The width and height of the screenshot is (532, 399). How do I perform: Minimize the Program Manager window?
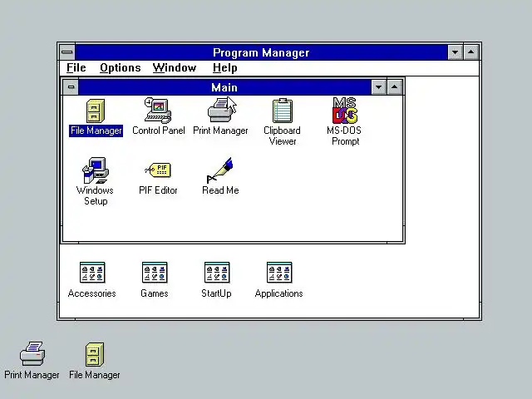click(x=455, y=52)
